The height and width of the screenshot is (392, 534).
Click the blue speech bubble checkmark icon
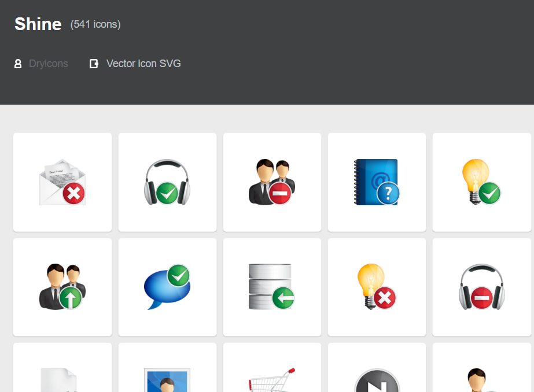pyautogui.click(x=167, y=287)
